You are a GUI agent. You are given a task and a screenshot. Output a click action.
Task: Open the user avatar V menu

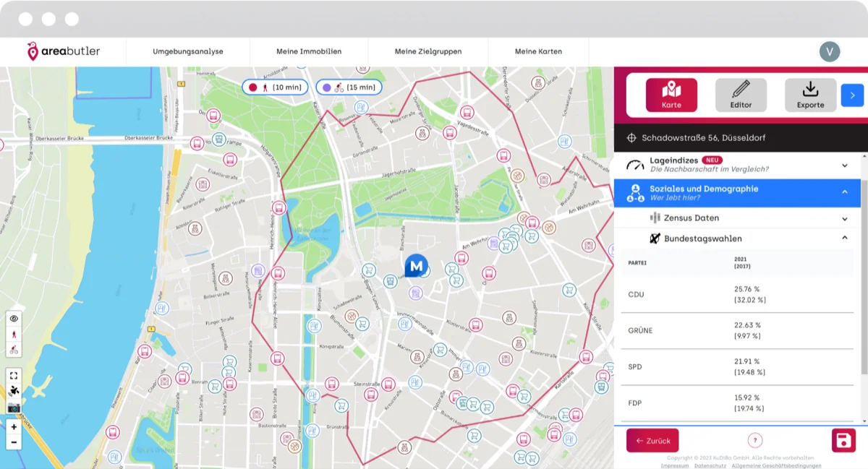(x=830, y=51)
